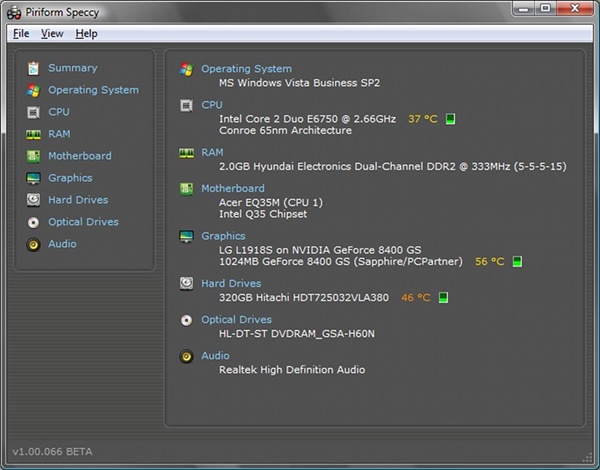The image size is (600, 470).
Task: Click the Audio speaker icon in sidebar
Action: (33, 244)
